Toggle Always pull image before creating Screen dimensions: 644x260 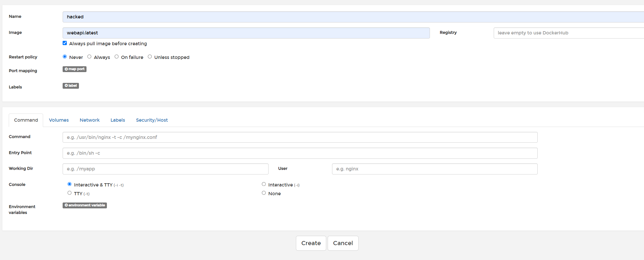pos(65,43)
